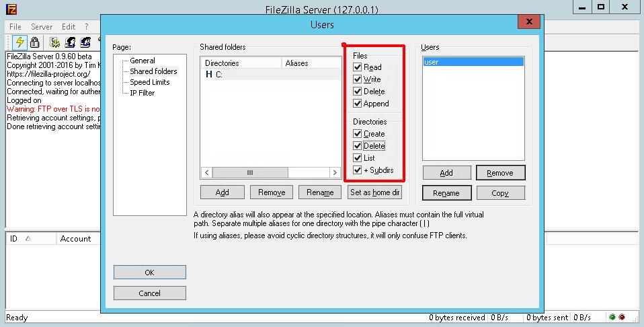Close the Users dialog with X

pos(529,22)
